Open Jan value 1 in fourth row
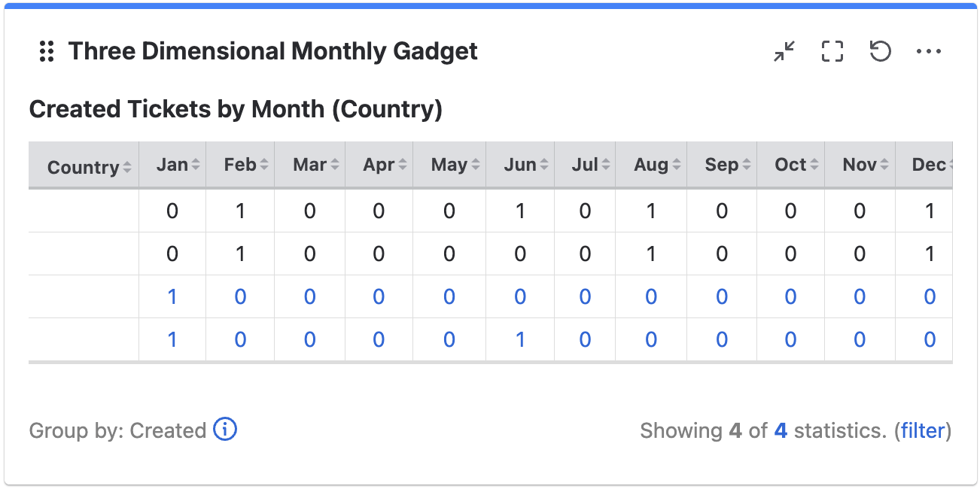980x489 pixels. pyautogui.click(x=172, y=339)
